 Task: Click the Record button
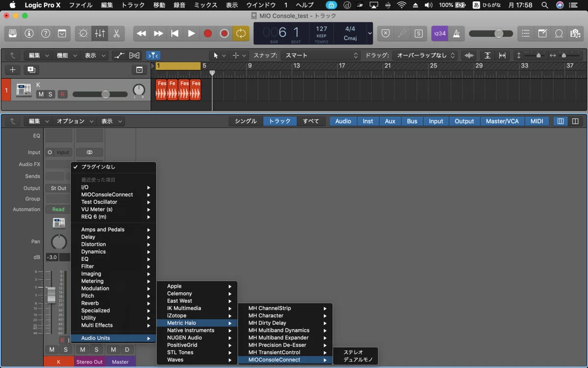[x=208, y=33]
